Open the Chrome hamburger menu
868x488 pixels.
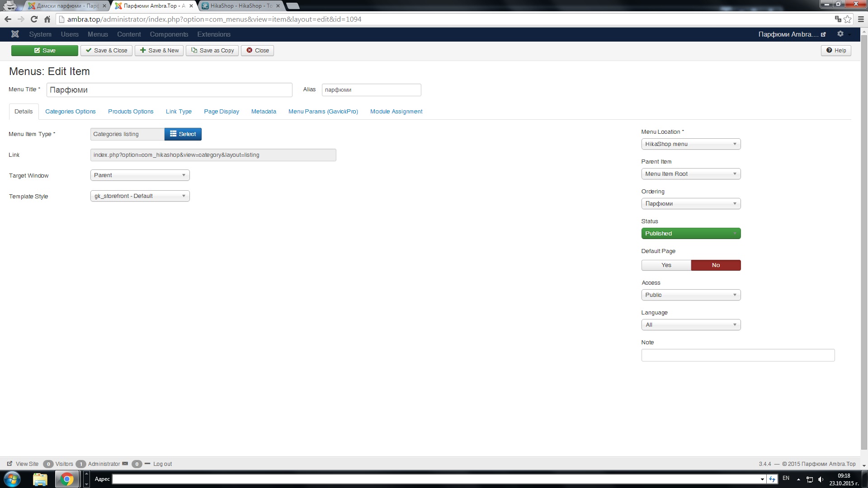click(861, 19)
